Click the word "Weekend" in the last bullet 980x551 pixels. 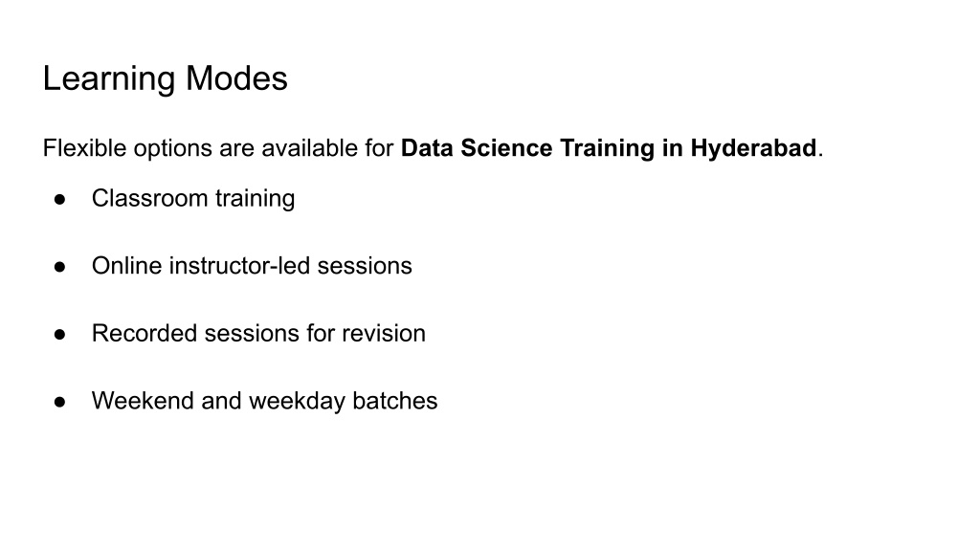(x=143, y=401)
